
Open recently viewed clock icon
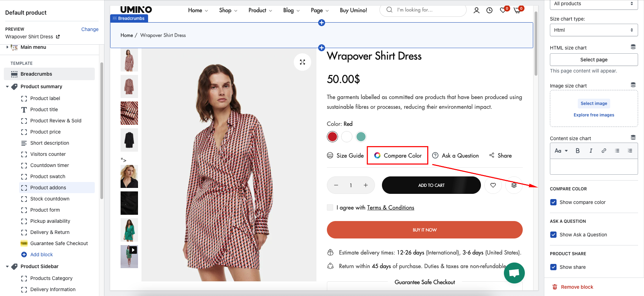(490, 10)
